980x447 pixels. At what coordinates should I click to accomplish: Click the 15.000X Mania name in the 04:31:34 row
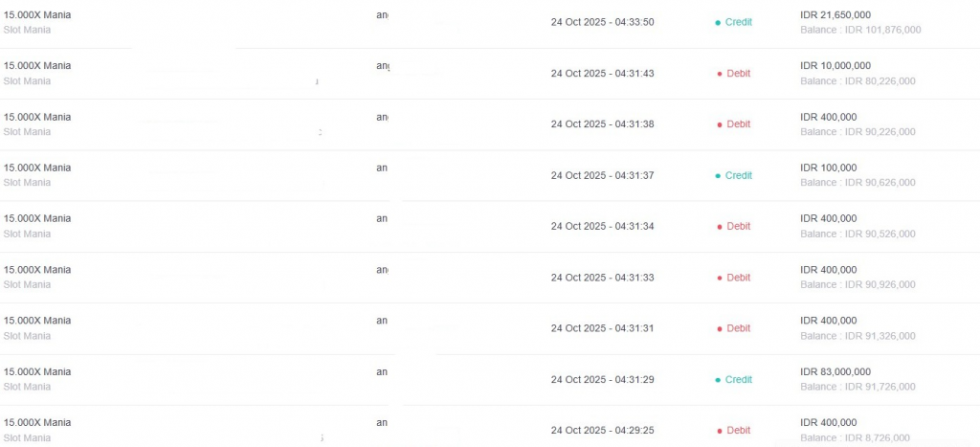[37, 218]
